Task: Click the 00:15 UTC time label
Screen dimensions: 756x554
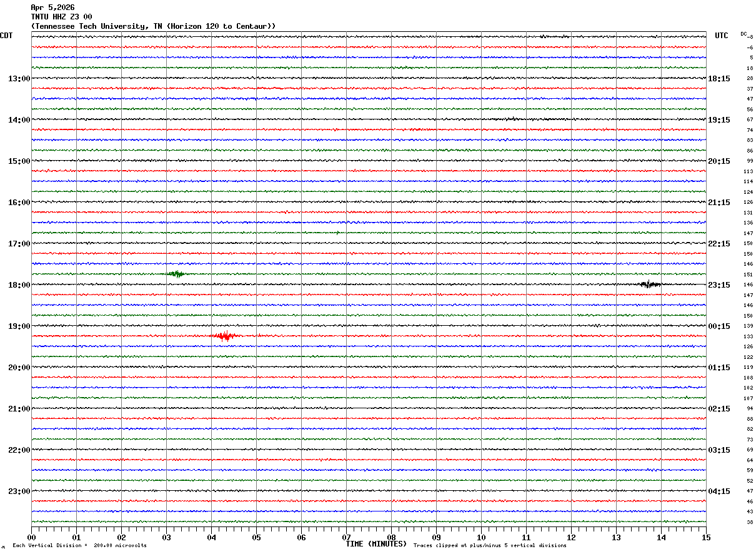Action: tap(719, 326)
